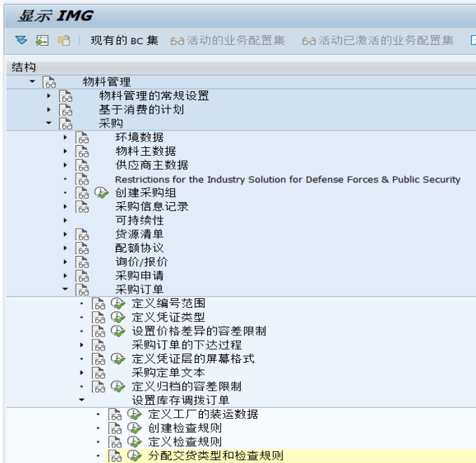The width and height of the screenshot is (476, 463).
Task: Execute activity icon for 定义检查规则
Action: [x=134, y=442]
